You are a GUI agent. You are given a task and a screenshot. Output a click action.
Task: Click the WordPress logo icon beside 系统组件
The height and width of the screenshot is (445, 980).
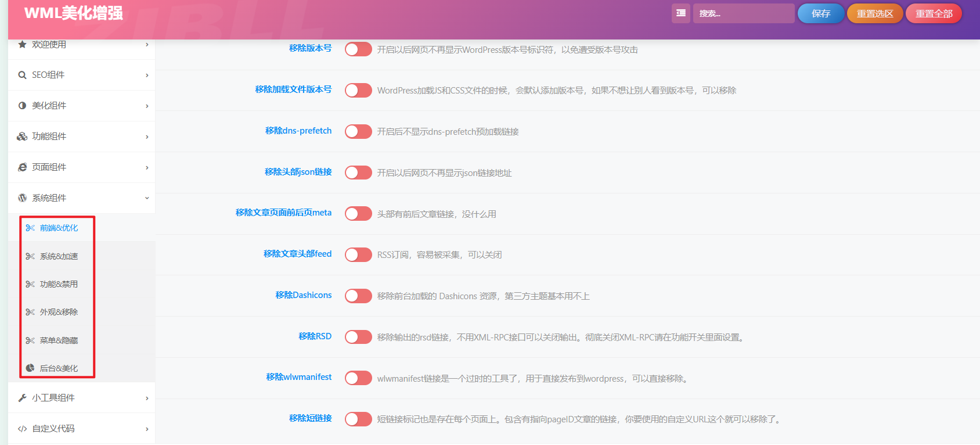(x=22, y=198)
